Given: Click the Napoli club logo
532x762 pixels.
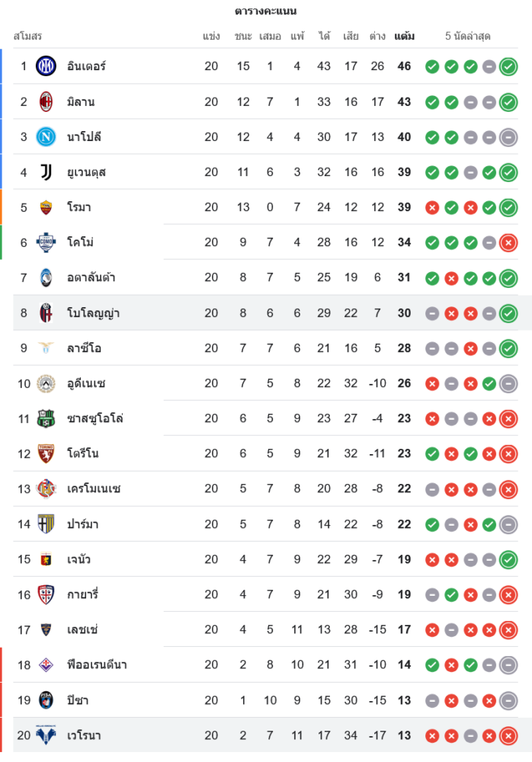Looking at the screenshot, I should pyautogui.click(x=46, y=137).
